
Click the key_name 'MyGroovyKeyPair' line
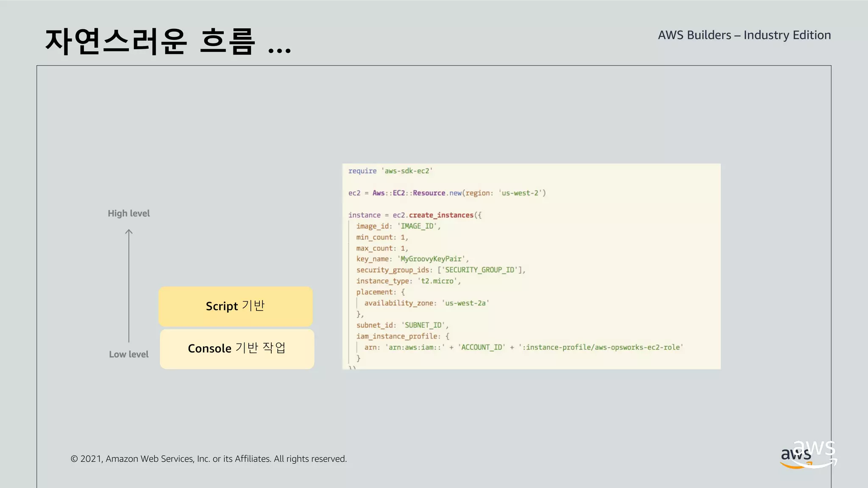(x=412, y=259)
